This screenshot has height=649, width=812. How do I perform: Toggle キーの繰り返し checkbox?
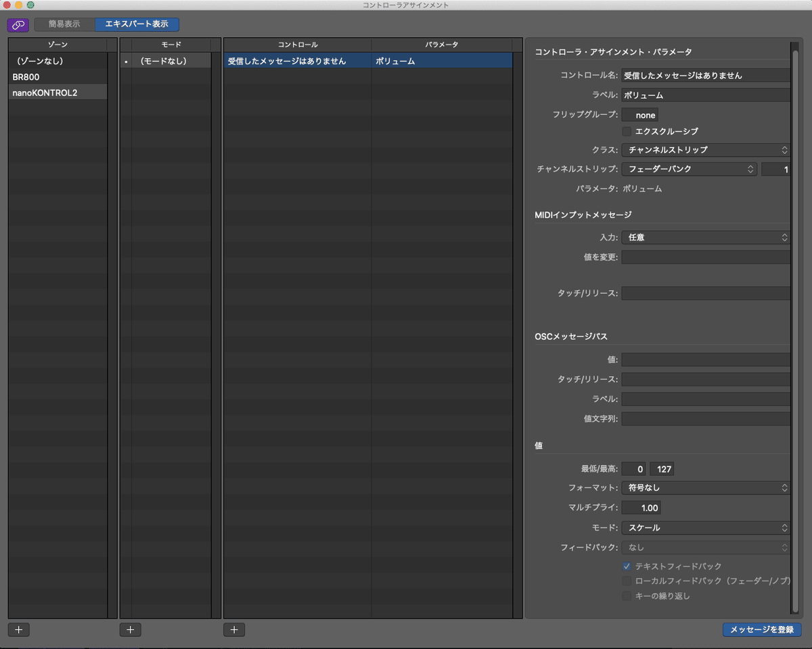[627, 596]
